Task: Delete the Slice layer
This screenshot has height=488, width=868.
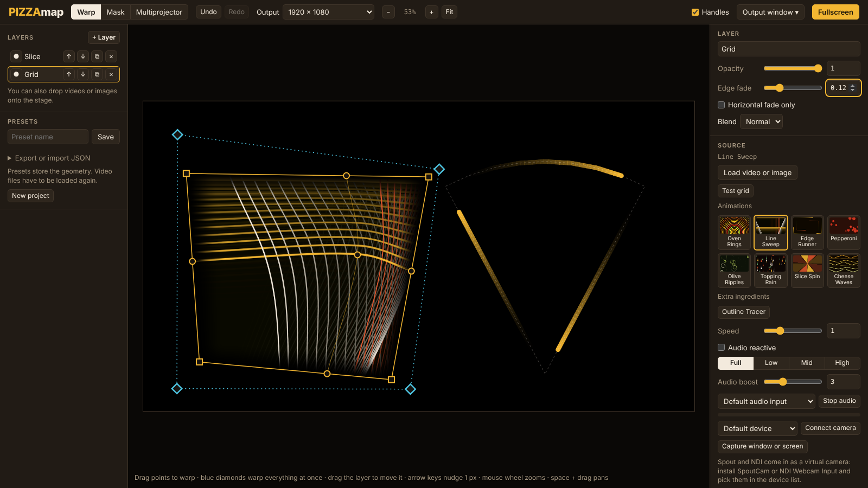Action: pos(111,56)
